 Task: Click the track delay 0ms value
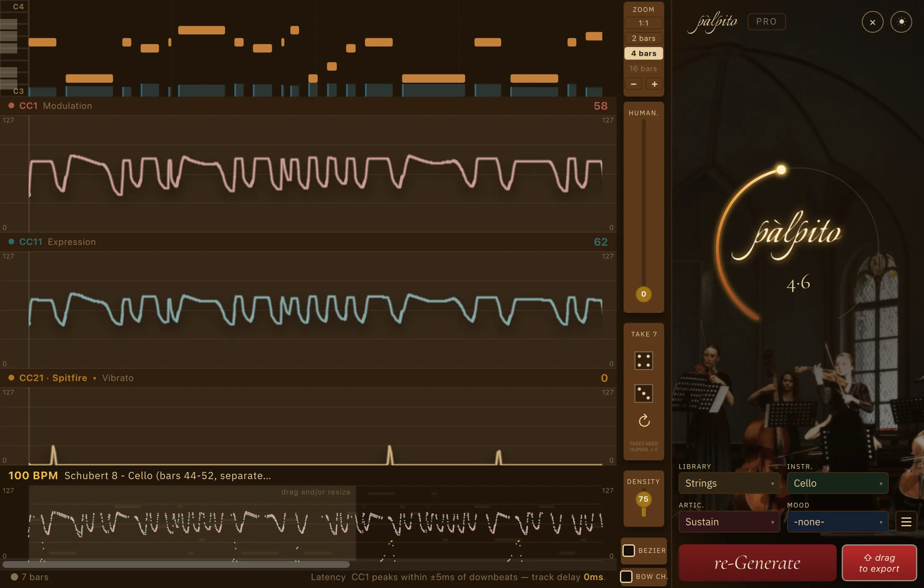(593, 577)
